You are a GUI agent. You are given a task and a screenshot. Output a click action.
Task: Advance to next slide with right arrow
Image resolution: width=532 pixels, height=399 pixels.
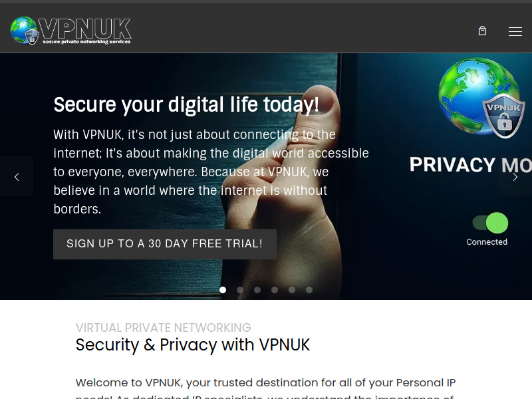[x=515, y=177]
